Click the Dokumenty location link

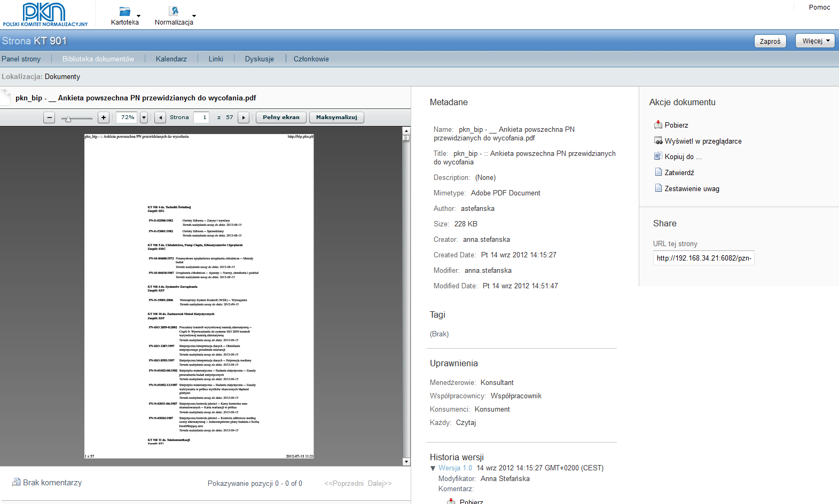click(x=62, y=77)
